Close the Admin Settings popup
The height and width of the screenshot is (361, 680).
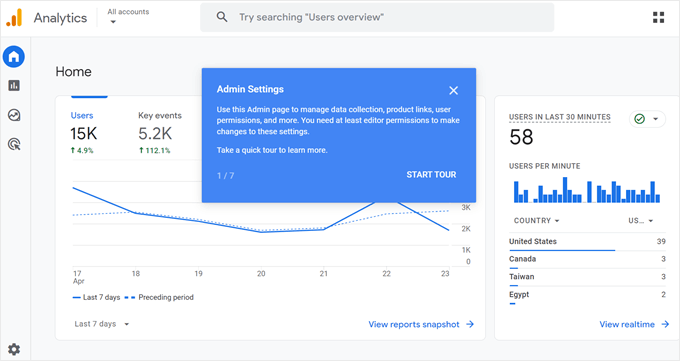pos(454,90)
